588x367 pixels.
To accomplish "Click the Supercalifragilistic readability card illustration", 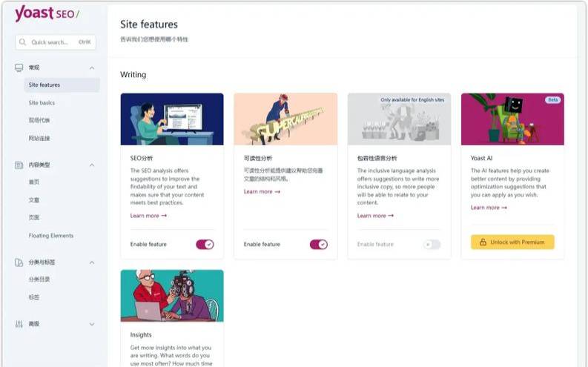I will pyautogui.click(x=285, y=119).
